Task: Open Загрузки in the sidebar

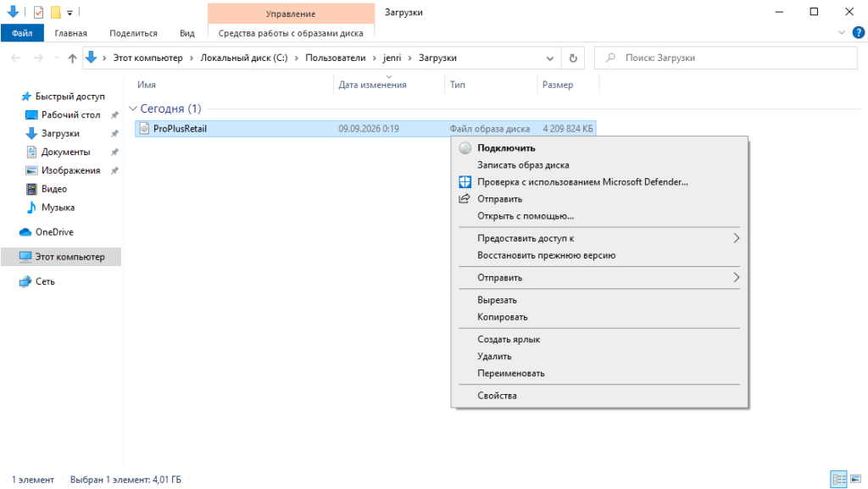Action: (60, 133)
